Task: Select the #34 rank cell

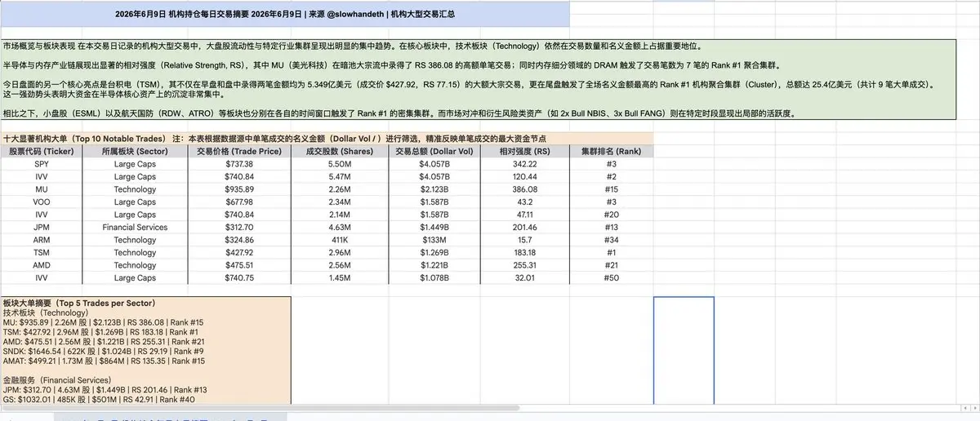Action: tap(612, 240)
